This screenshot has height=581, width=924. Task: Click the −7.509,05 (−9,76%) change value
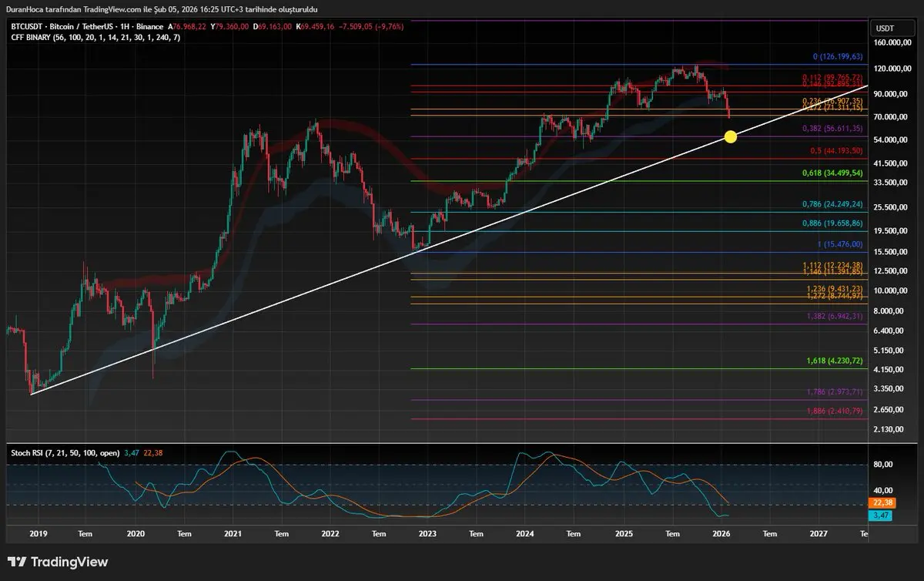(371, 25)
